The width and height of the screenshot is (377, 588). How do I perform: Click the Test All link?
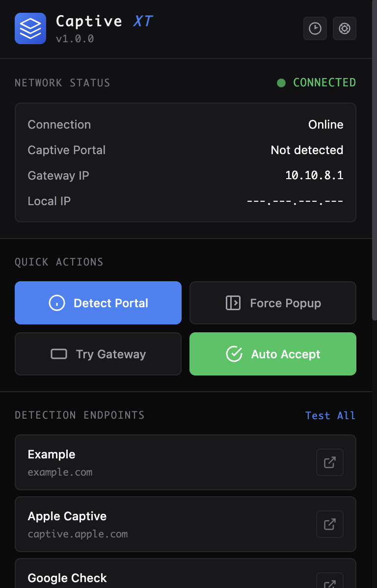coord(330,415)
